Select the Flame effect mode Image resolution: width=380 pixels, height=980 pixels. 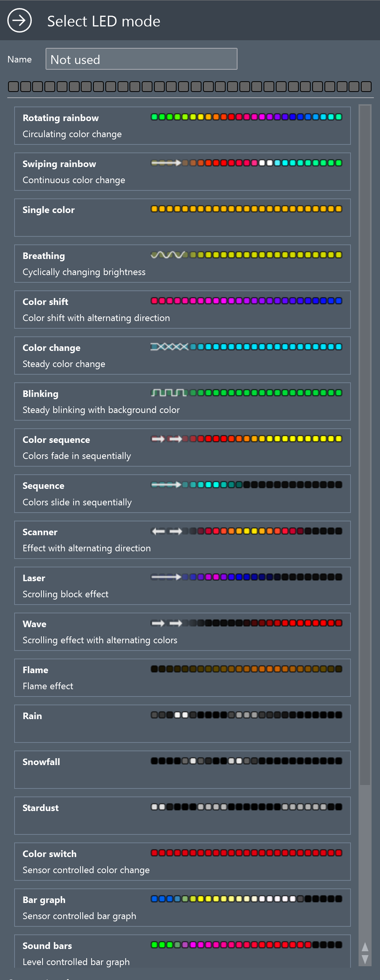[x=182, y=678]
